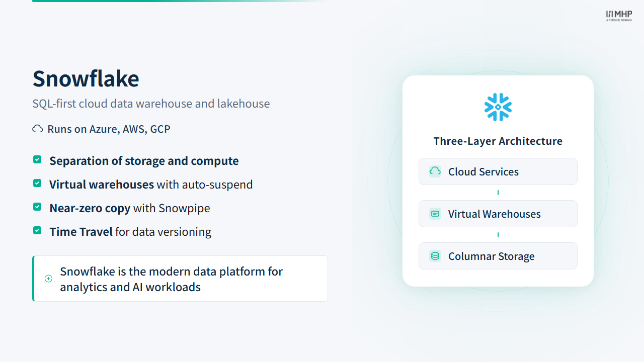Click the Virtual Warehouses layer icon

click(x=435, y=214)
